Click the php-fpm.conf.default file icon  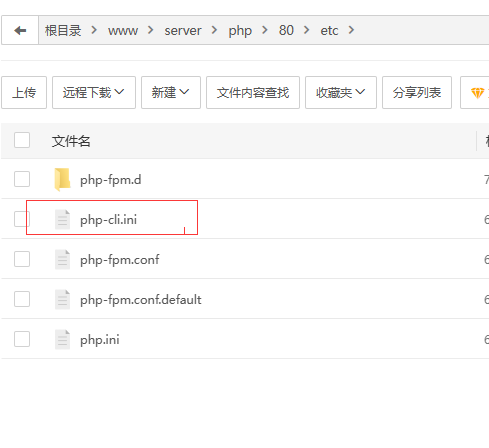point(62,300)
